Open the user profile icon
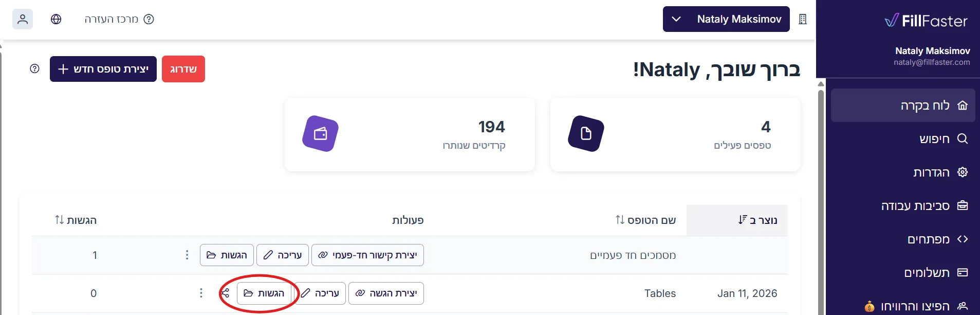 pos(23,19)
